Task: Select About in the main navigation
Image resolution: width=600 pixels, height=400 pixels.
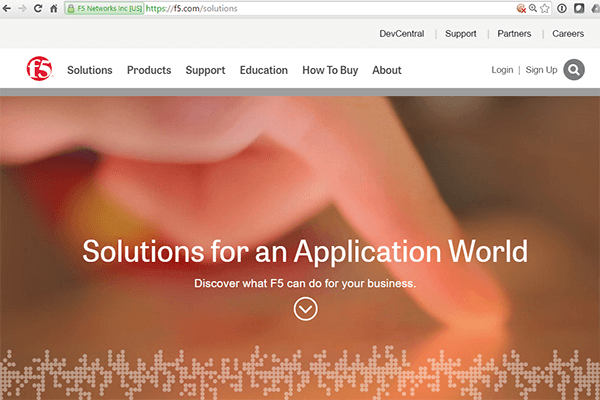Action: coord(387,70)
